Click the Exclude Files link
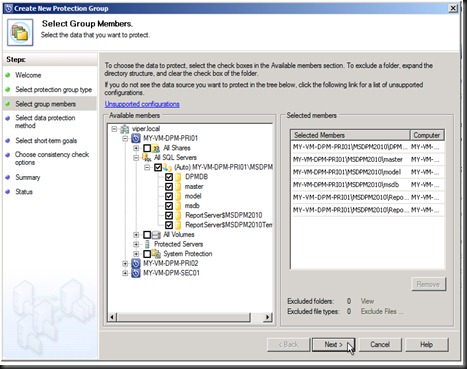Screen dimensions: 467x369 point(382,311)
